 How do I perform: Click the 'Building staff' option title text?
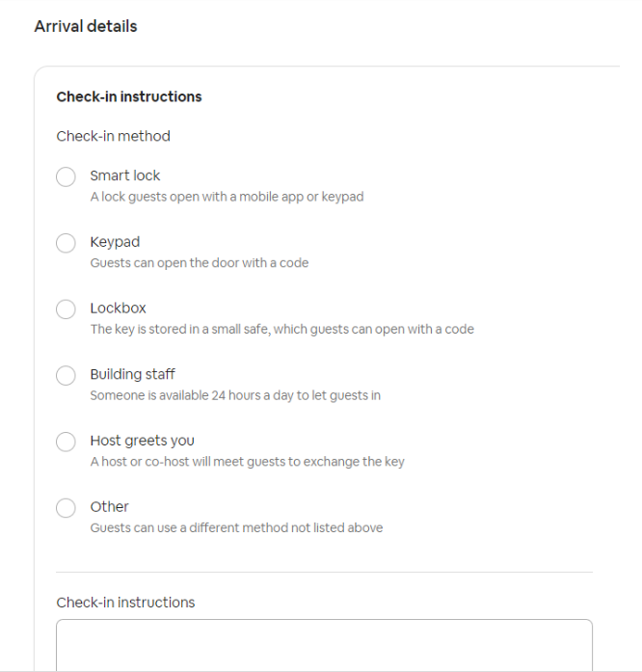(x=132, y=374)
